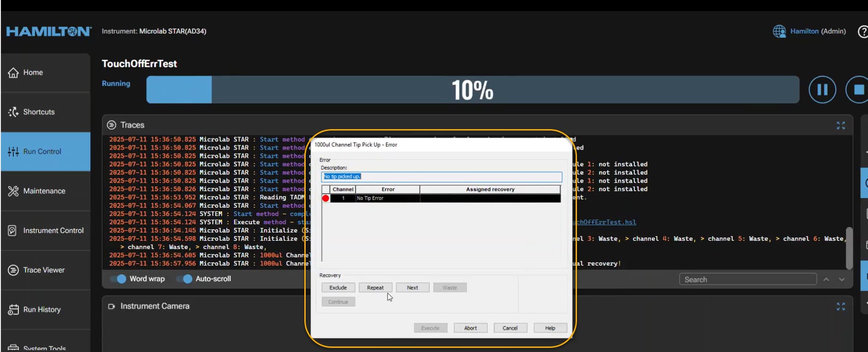
Task: Pause the running method
Action: (x=822, y=90)
